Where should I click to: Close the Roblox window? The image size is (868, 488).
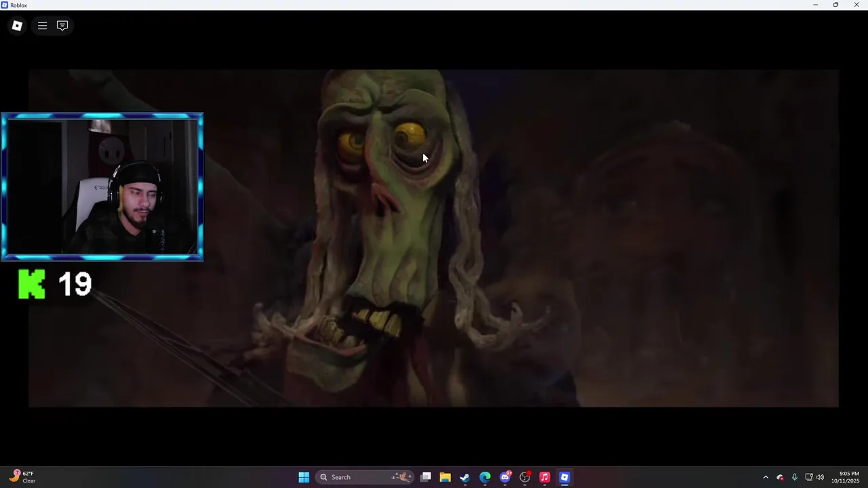pyautogui.click(x=856, y=5)
